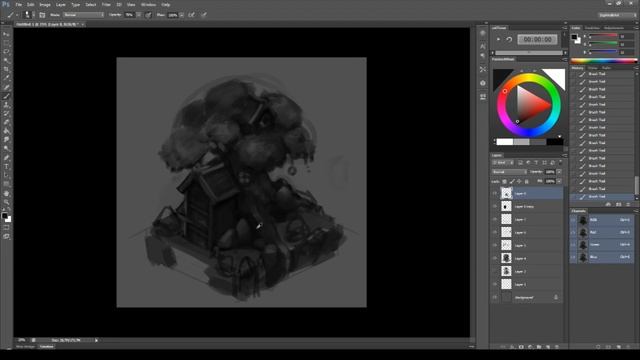This screenshot has width=640, height=360.
Task: Hide the Blue channel
Action: [x=573, y=257]
